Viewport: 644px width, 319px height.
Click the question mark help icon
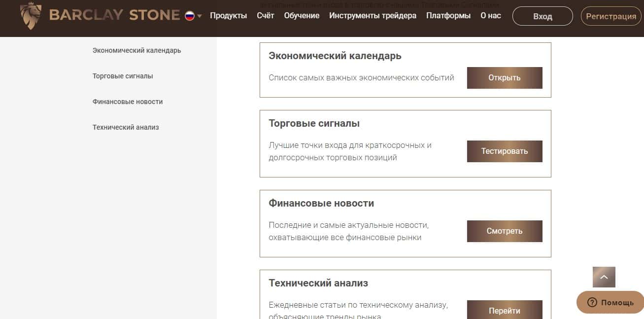click(x=592, y=302)
